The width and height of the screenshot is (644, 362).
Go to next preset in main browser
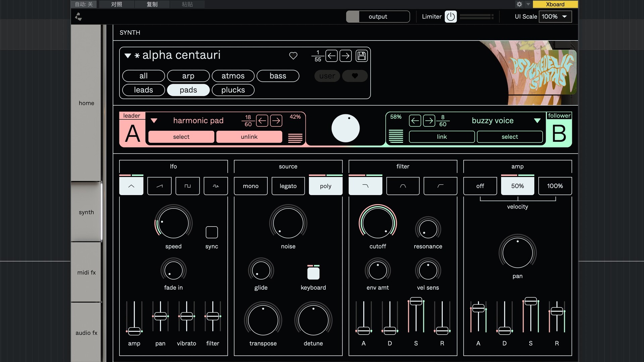[345, 56]
